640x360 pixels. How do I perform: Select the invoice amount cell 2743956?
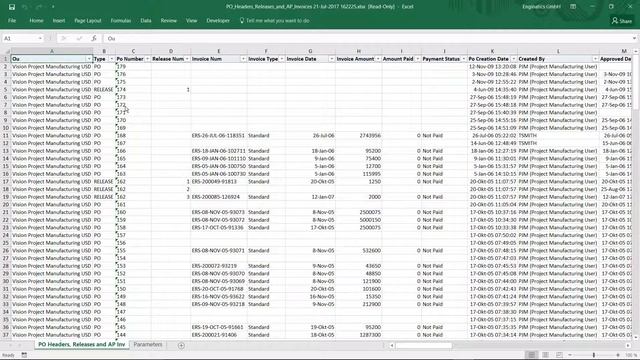pyautogui.click(x=358, y=136)
